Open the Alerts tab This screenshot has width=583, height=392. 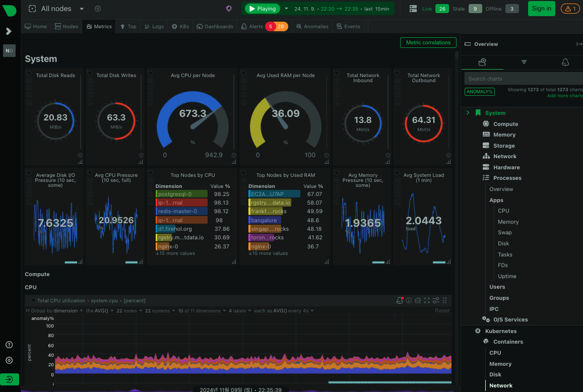(x=265, y=26)
